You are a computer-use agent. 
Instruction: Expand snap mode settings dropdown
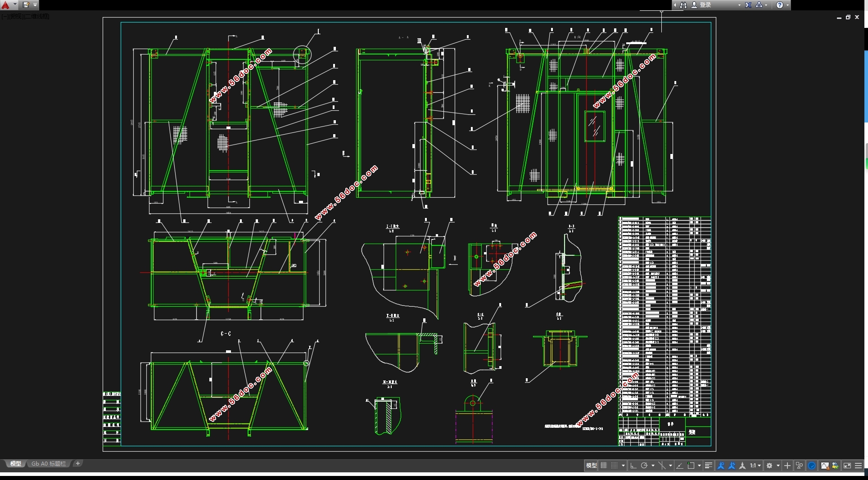(623, 466)
